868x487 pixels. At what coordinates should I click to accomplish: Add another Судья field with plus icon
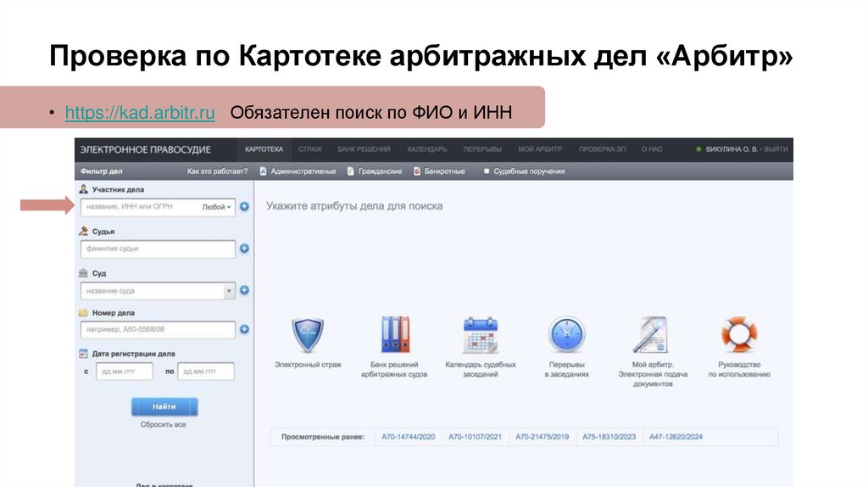tap(244, 249)
